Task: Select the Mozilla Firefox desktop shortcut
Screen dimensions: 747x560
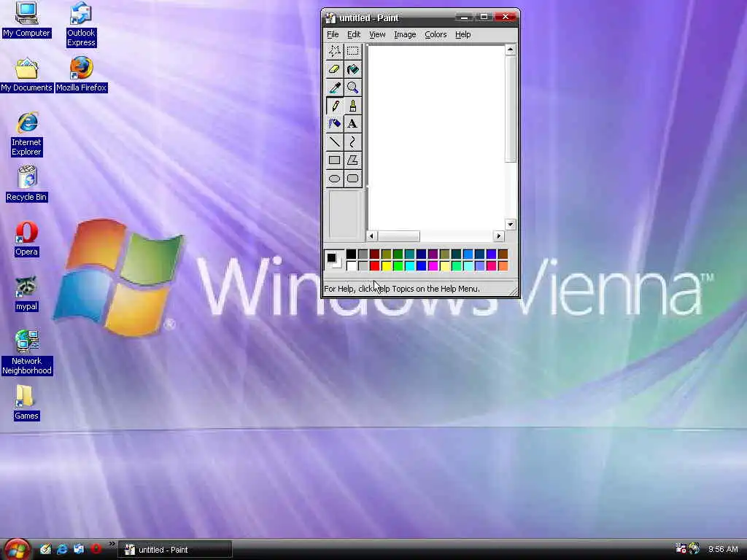Action: [82, 75]
